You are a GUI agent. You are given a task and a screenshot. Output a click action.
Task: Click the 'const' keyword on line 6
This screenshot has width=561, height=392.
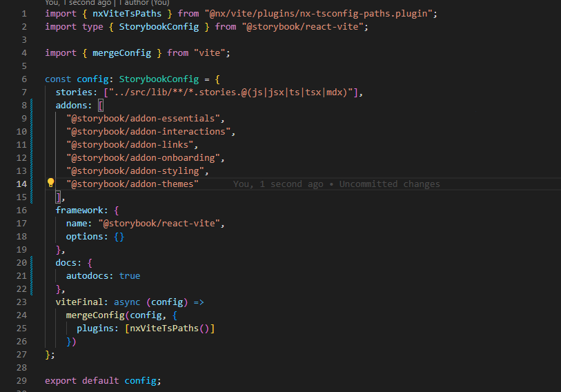(x=58, y=79)
